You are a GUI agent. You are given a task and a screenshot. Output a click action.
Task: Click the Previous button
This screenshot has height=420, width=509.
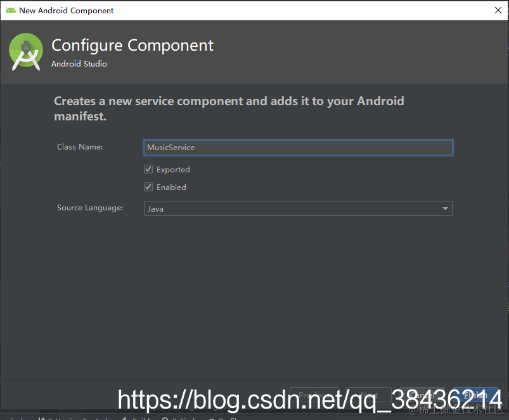314,395
